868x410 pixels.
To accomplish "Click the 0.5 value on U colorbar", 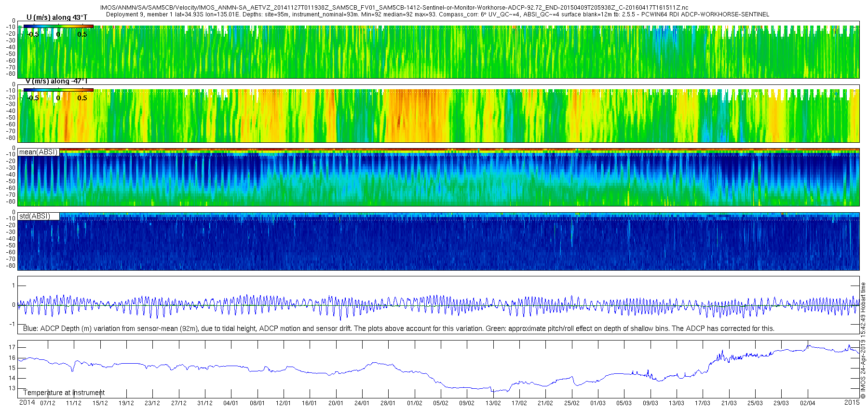I will click(x=82, y=34).
